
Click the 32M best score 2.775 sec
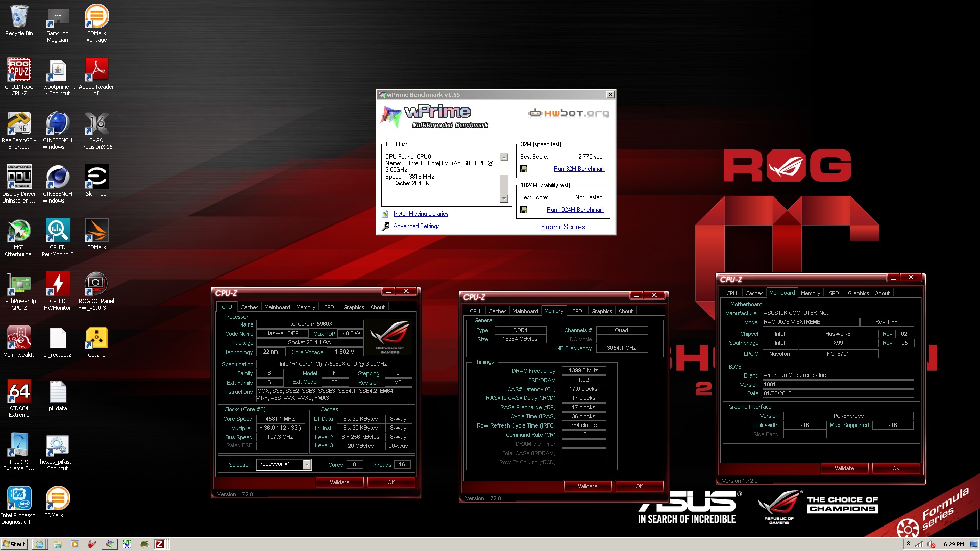[x=590, y=157]
